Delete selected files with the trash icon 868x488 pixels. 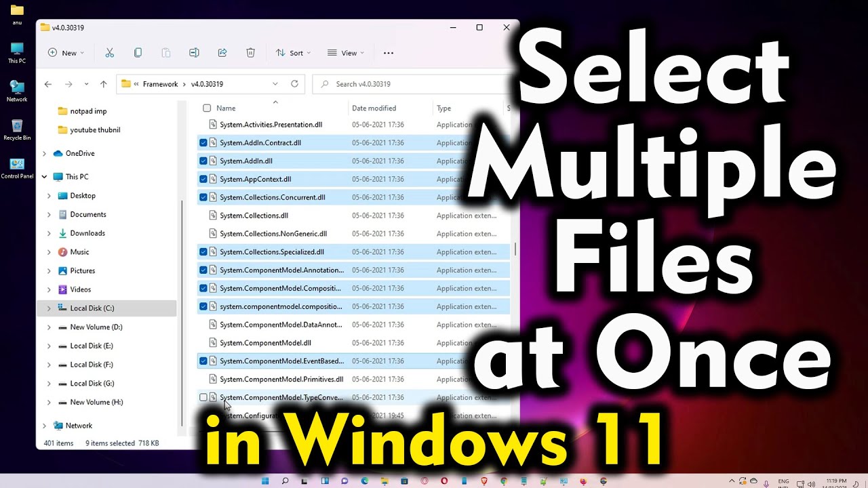(x=250, y=53)
